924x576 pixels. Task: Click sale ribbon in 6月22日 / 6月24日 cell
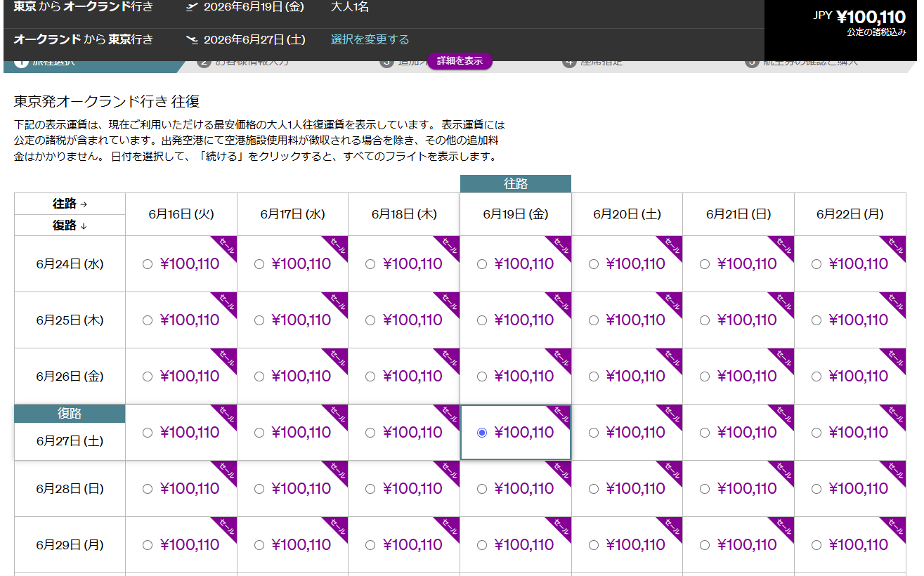tap(895, 247)
